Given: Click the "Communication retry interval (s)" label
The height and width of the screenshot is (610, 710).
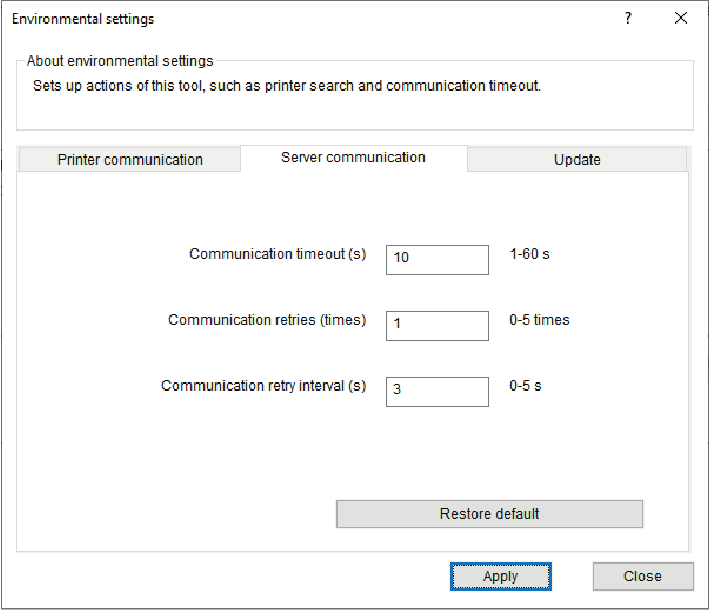Looking at the screenshot, I should point(264,386).
